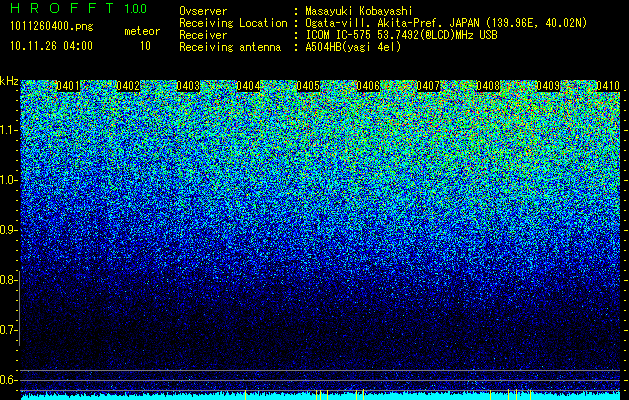Click the 0407 time marker

coord(428,86)
